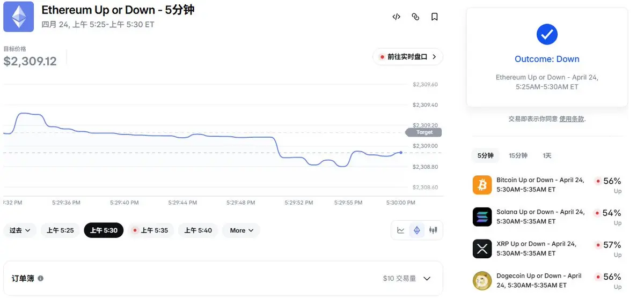Click the $2,309.60 axis label
Image resolution: width=644 pixels, height=306 pixels.
pyautogui.click(x=425, y=85)
